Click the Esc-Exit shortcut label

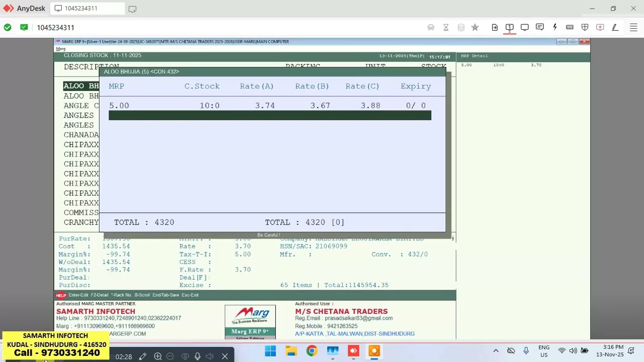(190, 295)
